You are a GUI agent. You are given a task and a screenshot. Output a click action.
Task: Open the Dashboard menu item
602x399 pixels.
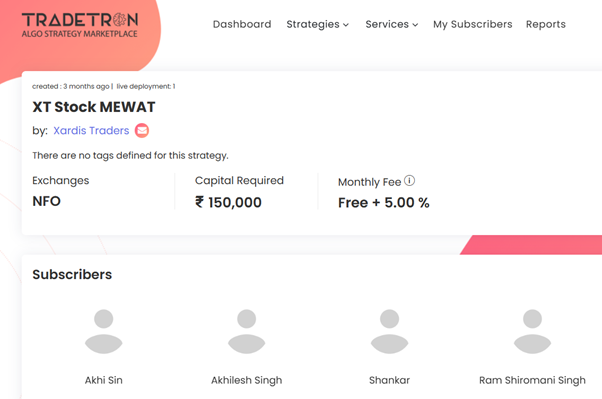point(242,24)
